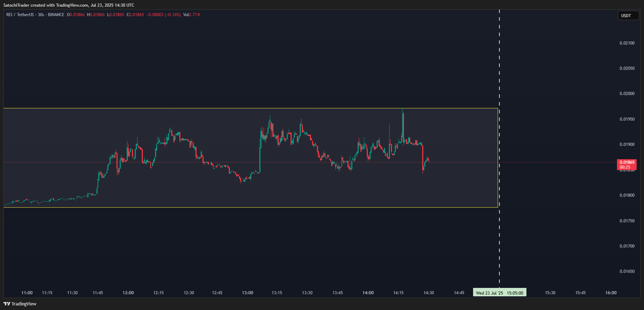
Task: Select the high value H0.01866
Action: click(x=96, y=15)
